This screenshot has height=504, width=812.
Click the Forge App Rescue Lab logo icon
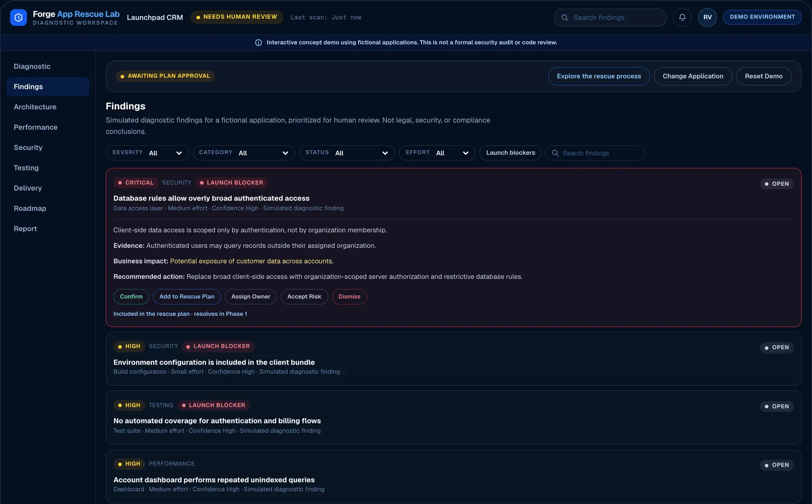[x=18, y=18]
